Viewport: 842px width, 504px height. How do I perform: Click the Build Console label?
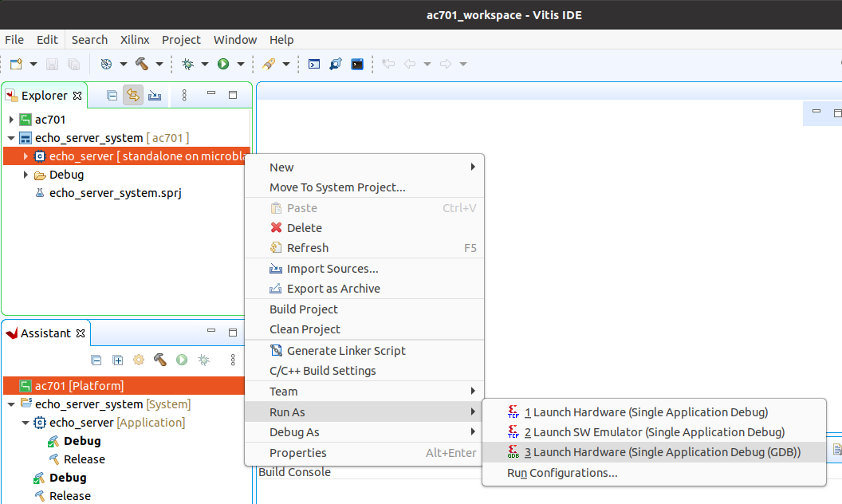(294, 472)
